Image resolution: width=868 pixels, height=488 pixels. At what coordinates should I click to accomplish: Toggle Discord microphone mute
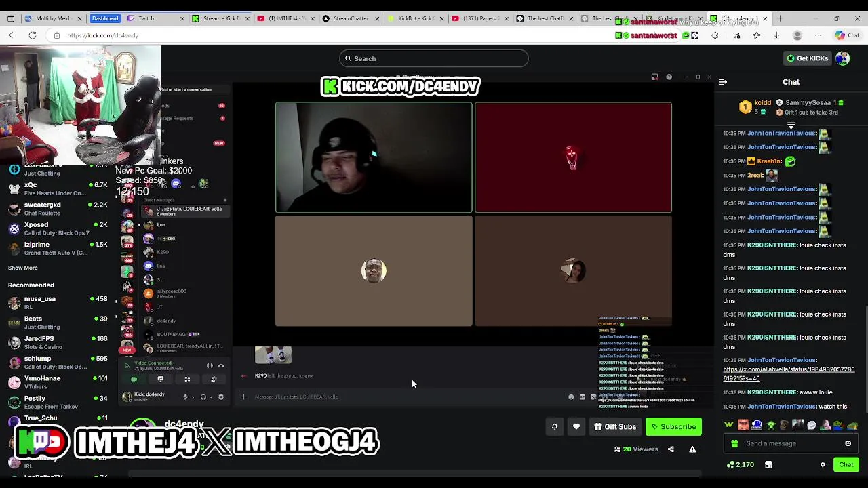pos(185,396)
